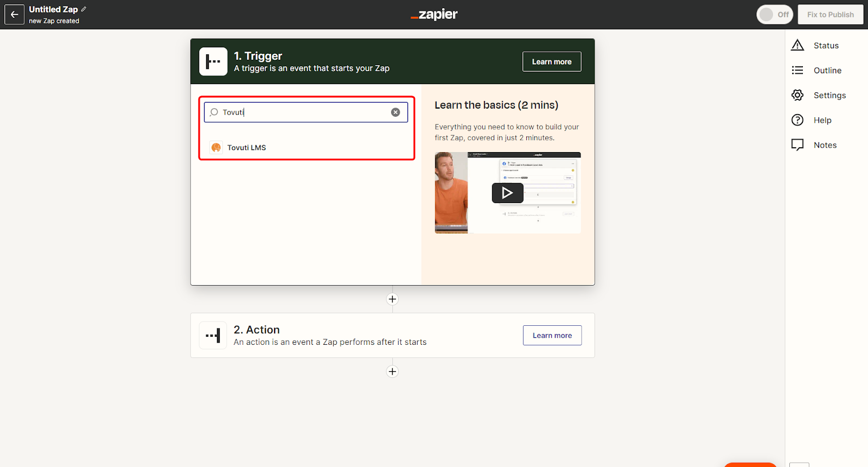Select the Help sidebar label
Viewport: 868px width, 467px height.
[822, 121]
